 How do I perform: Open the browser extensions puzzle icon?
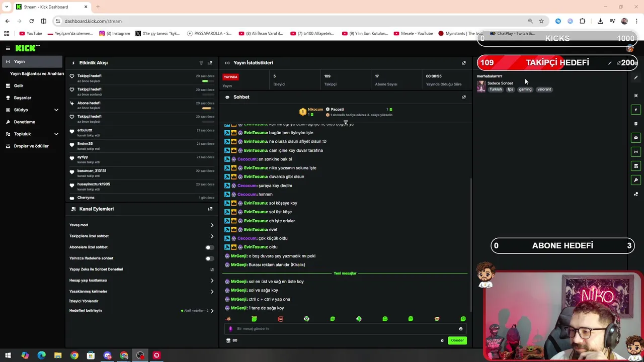[x=582, y=21]
